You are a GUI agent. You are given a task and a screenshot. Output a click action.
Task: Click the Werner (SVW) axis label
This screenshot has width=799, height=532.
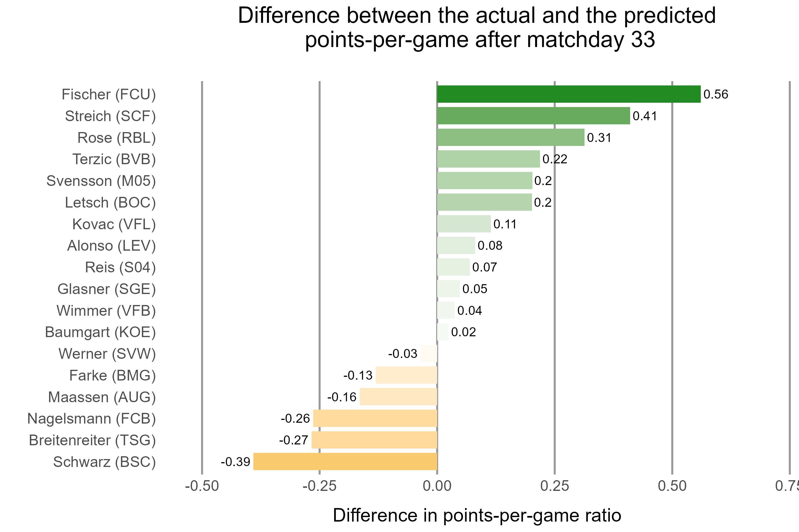coord(107,353)
